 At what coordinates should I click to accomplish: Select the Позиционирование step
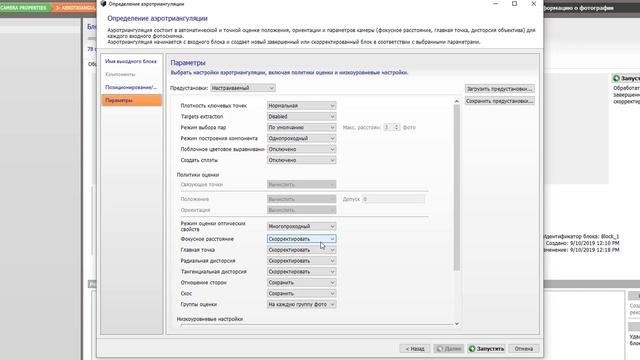pos(131,87)
